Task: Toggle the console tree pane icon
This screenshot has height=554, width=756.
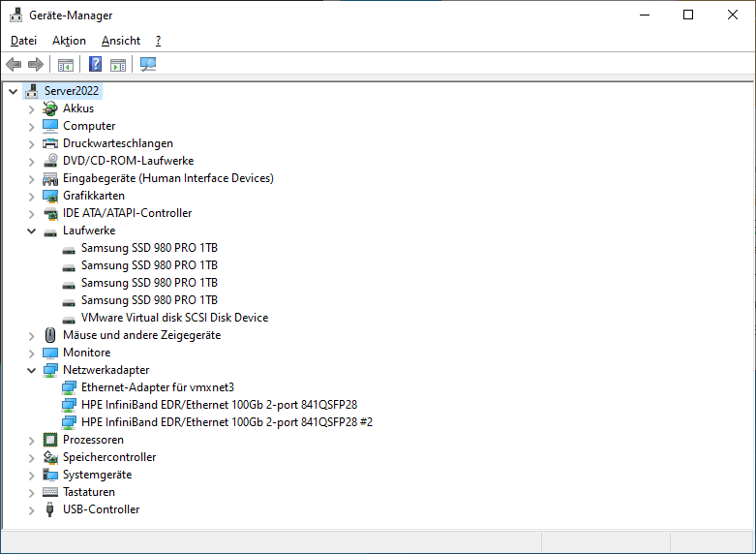Action: coord(66,64)
